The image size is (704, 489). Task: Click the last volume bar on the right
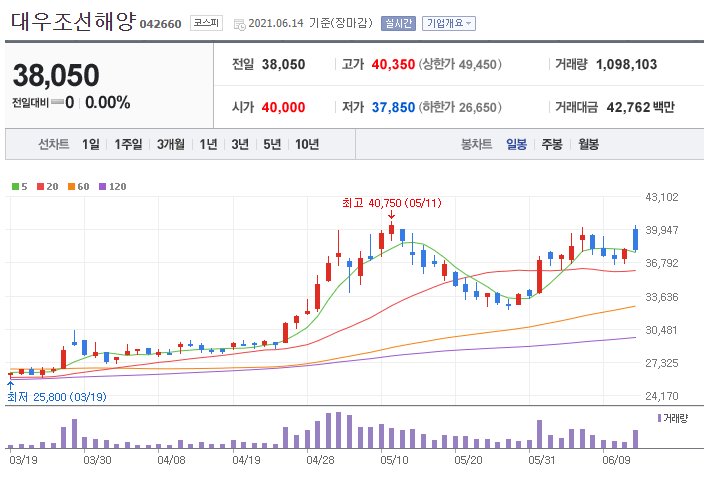tap(635, 439)
